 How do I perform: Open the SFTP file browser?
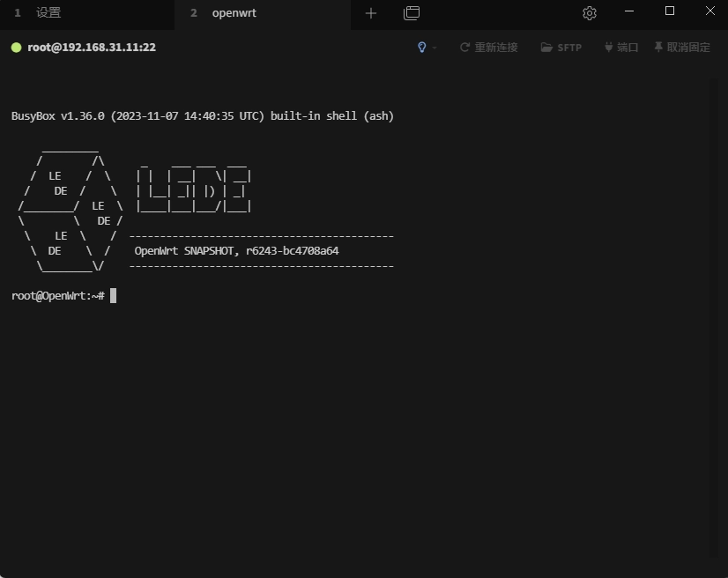tap(561, 48)
